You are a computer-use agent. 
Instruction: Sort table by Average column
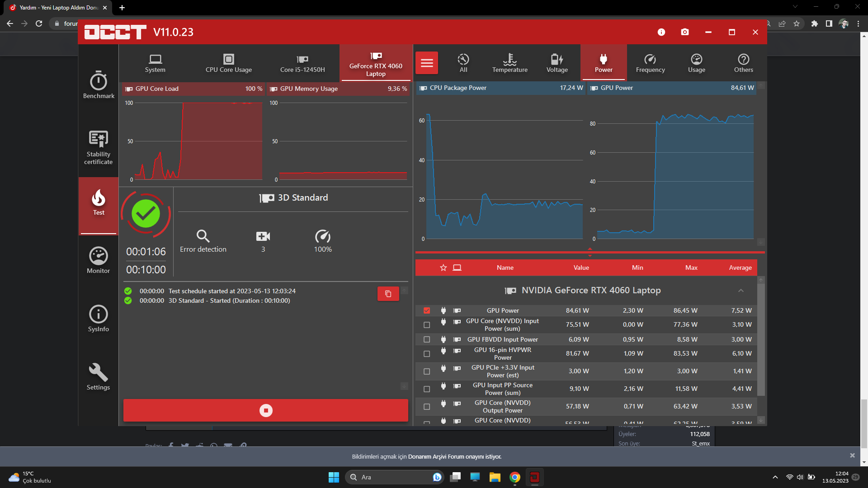[x=740, y=267]
